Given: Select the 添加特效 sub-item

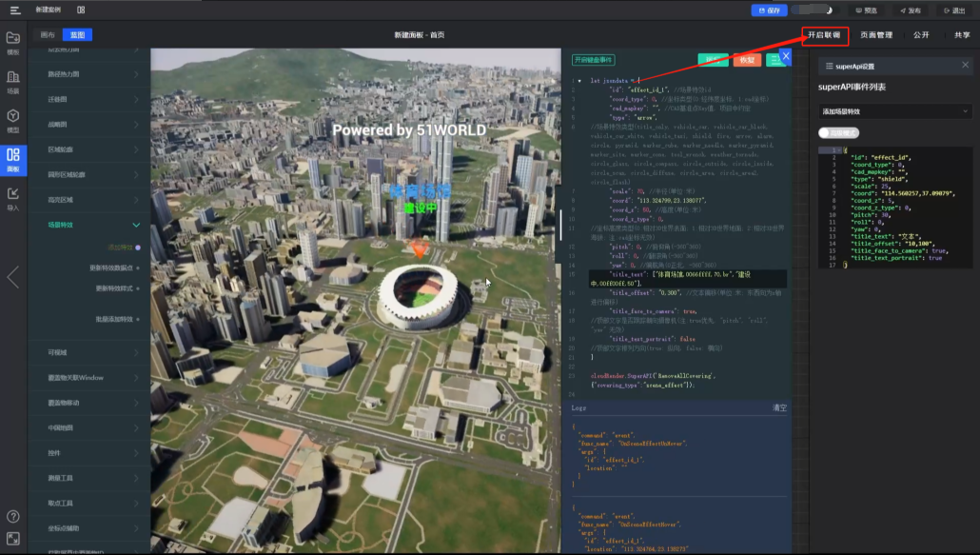Looking at the screenshot, I should pyautogui.click(x=121, y=248).
